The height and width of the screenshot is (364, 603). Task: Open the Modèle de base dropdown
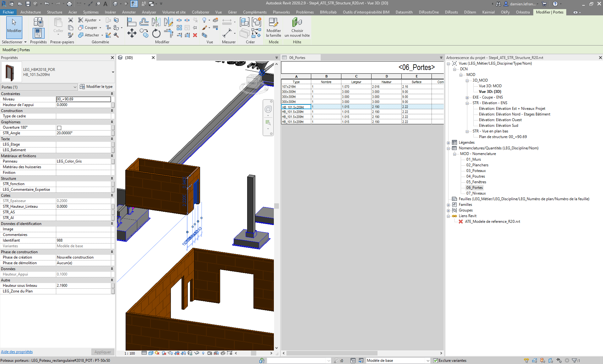click(427, 361)
